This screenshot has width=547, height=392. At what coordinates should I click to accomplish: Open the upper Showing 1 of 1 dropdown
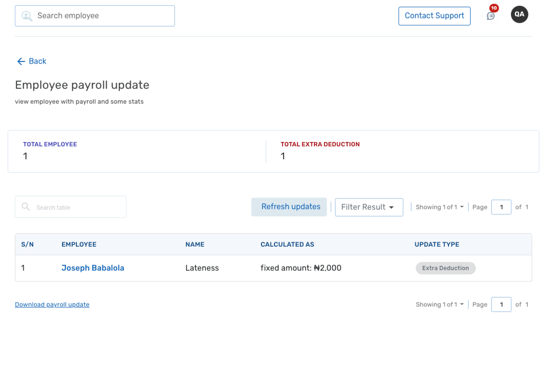point(439,207)
